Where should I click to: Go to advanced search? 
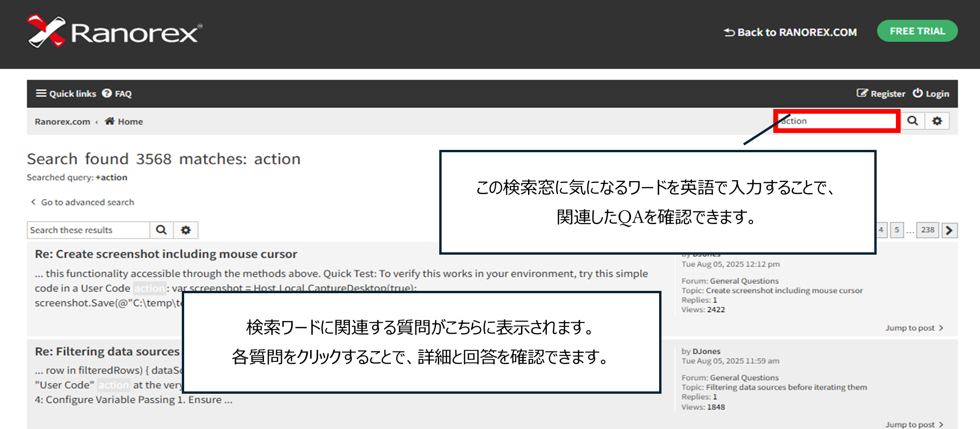83,202
